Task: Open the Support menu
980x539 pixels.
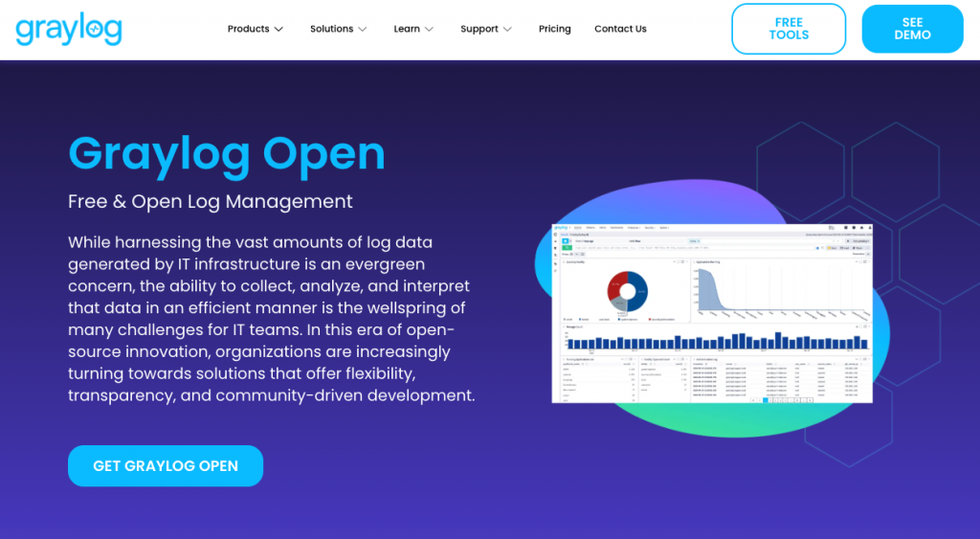Action: (479, 29)
